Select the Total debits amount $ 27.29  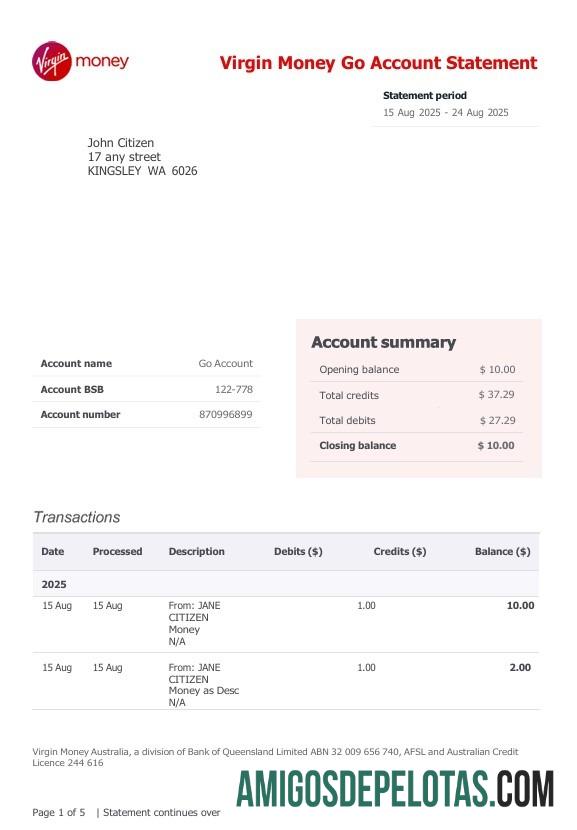coord(497,420)
